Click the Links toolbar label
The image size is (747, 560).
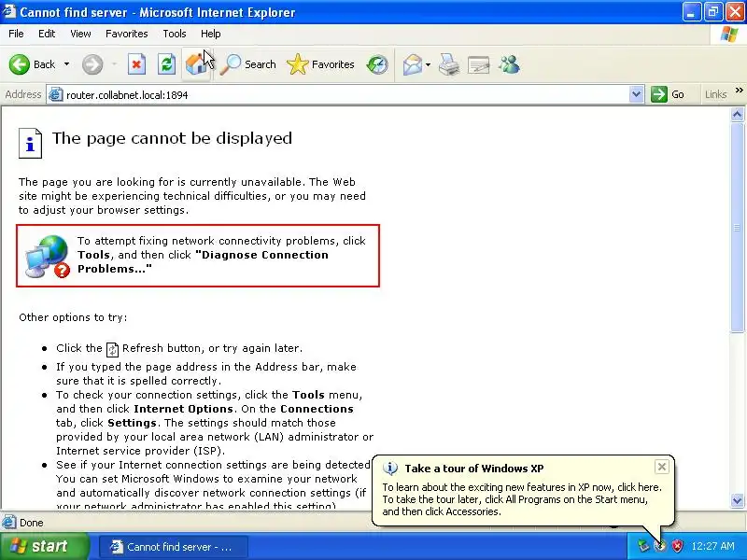(715, 94)
